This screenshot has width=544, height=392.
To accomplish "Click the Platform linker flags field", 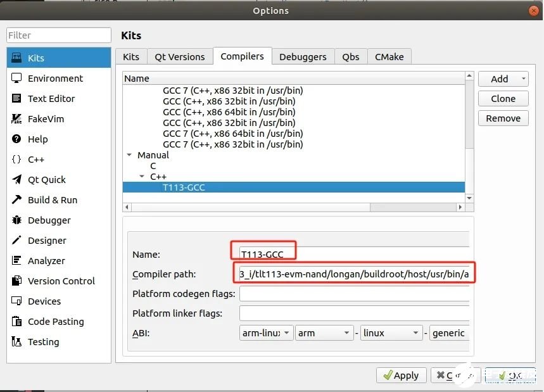I will point(354,313).
